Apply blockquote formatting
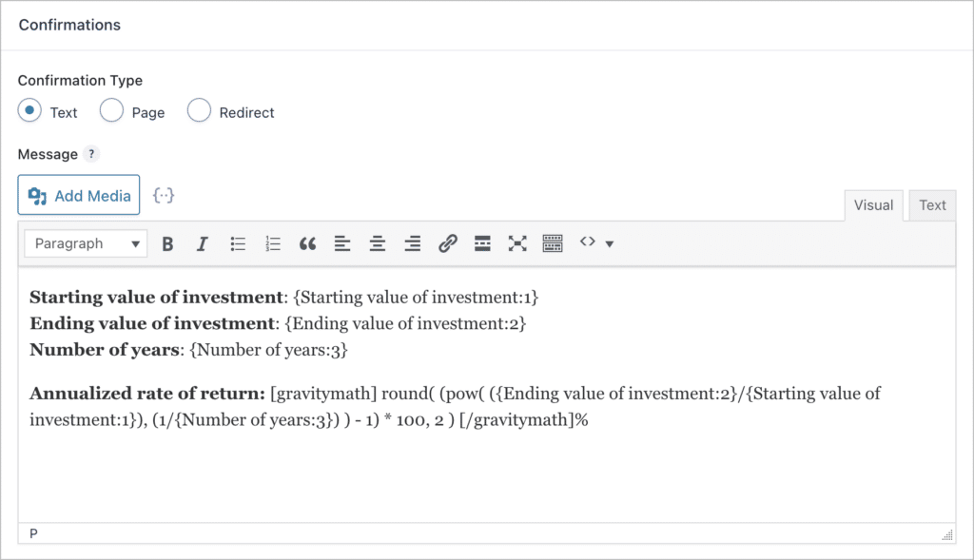The width and height of the screenshot is (974, 560). click(x=307, y=244)
